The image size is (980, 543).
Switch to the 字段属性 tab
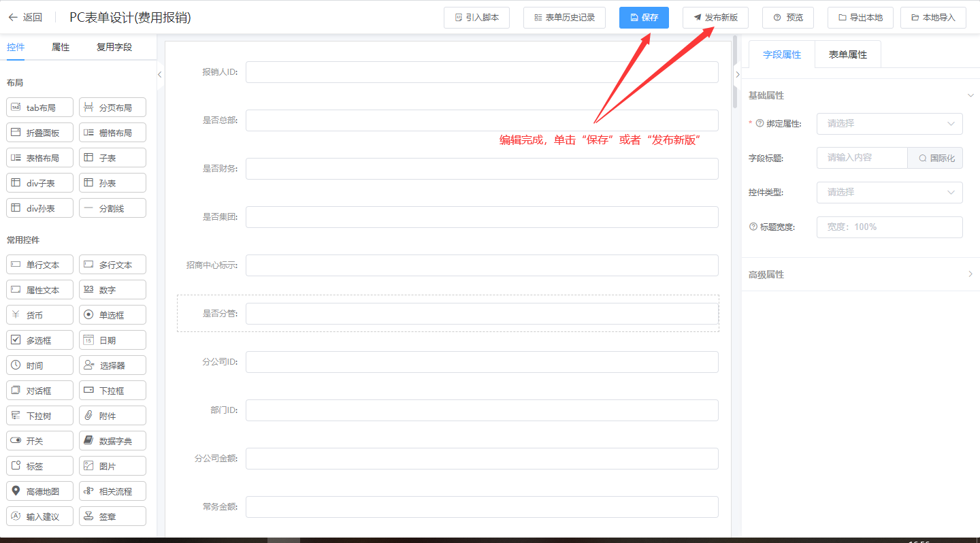click(782, 54)
